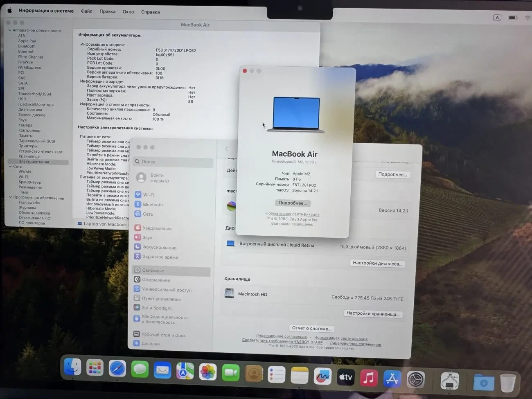Image resolution: width=532 pixels, height=399 pixels.
Task: Click Подробнее in the MacBook Air window
Action: (293, 203)
